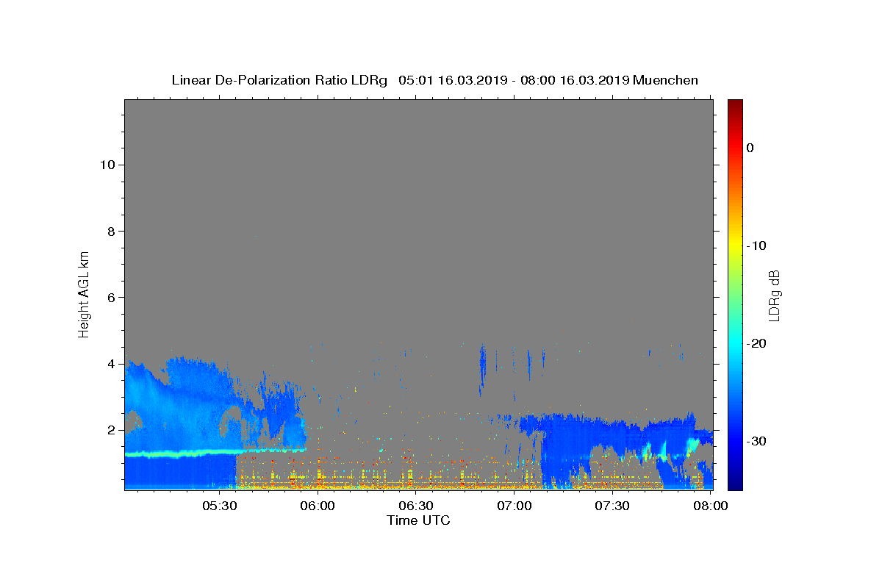Click the 'LDRg dB' colorbar label
The width and height of the screenshot is (882, 588).
[773, 295]
